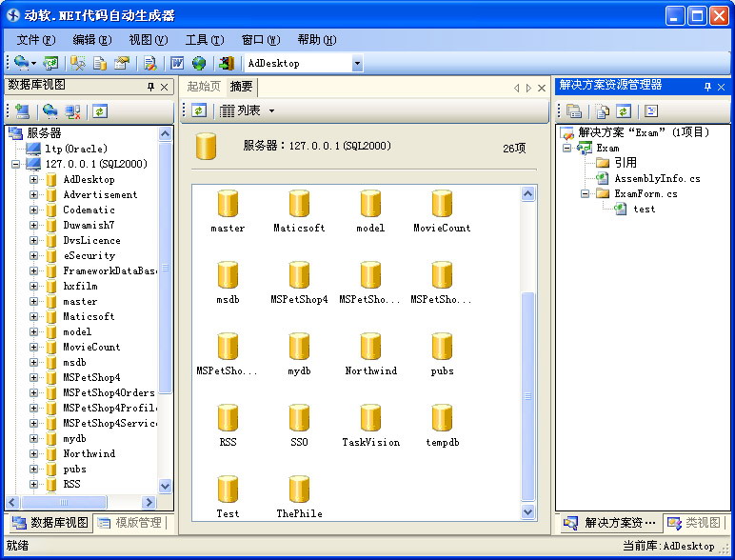Click the add server icon in database view

(x=22, y=111)
